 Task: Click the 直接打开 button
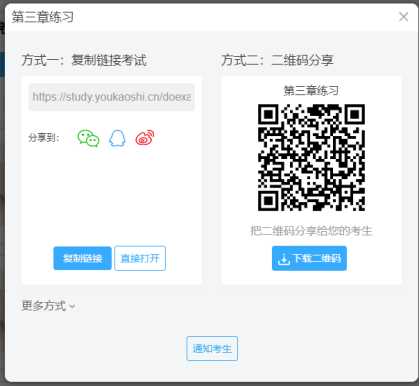click(140, 258)
